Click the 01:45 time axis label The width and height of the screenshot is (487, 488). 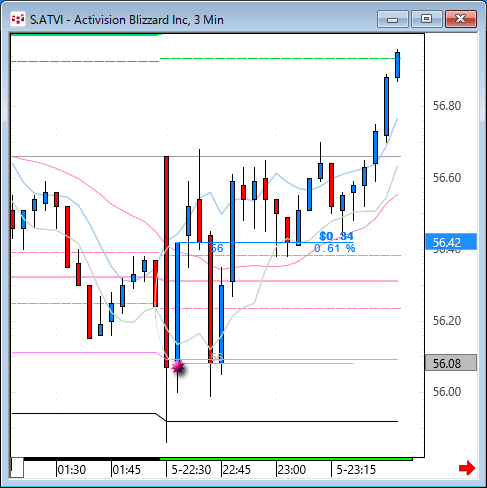[x=127, y=470]
